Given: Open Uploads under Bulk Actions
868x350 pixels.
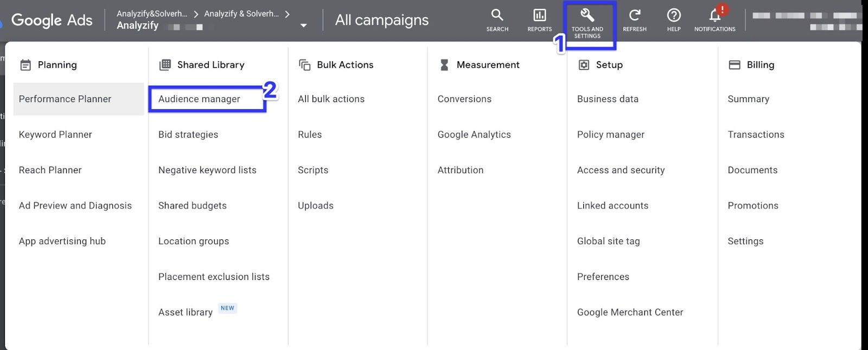Looking at the screenshot, I should pyautogui.click(x=316, y=206).
